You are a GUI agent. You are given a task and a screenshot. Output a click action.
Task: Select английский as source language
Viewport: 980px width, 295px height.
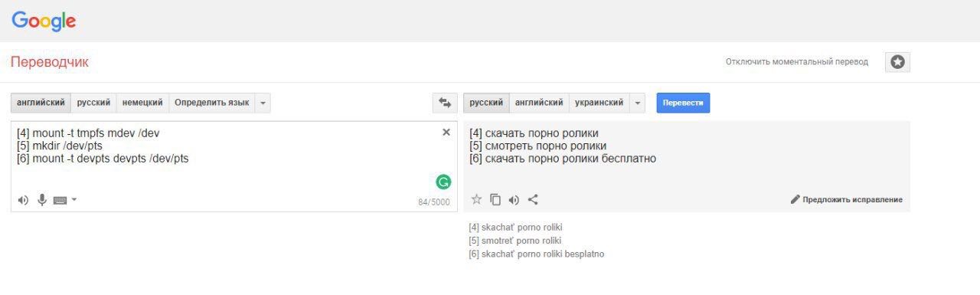pos(41,103)
